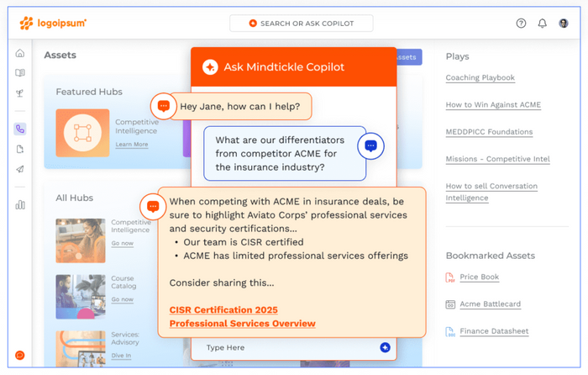Image resolution: width=588 pixels, height=375 pixels.
Task: Open the notifications bell
Action: click(x=543, y=24)
